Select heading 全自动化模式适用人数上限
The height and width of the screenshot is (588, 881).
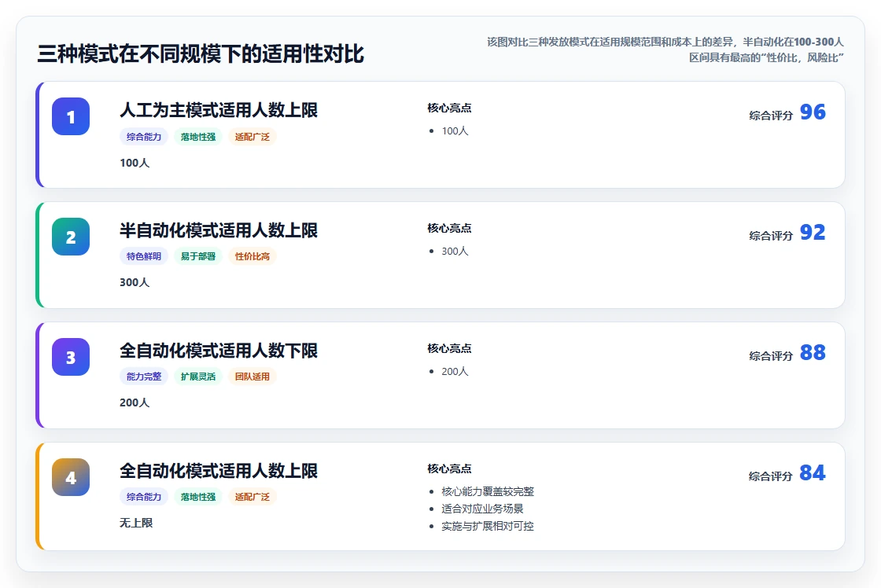tap(219, 471)
